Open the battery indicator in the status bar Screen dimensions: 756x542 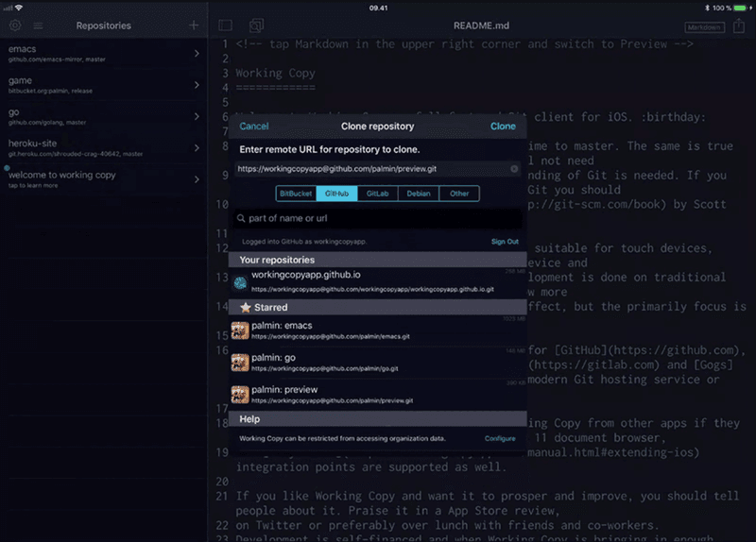[x=741, y=8]
